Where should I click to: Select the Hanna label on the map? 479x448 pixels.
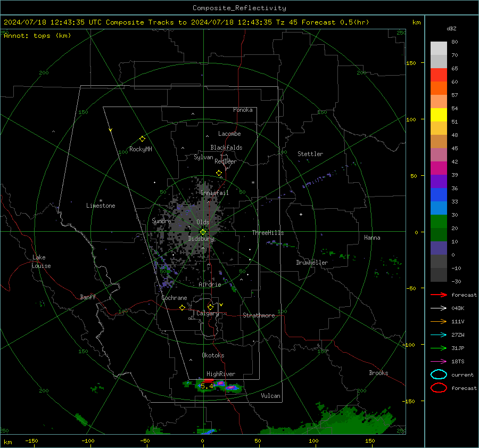click(372, 238)
